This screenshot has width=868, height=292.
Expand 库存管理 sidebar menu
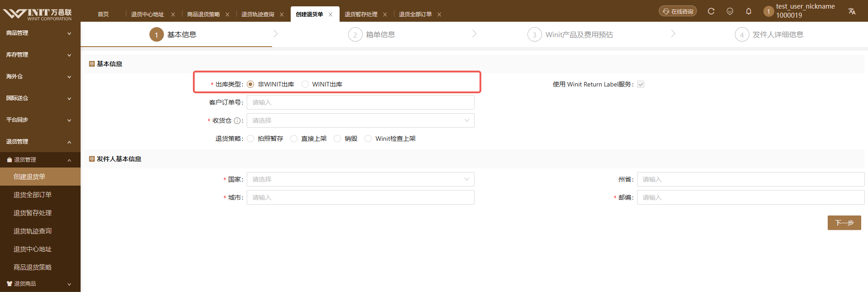[40, 55]
